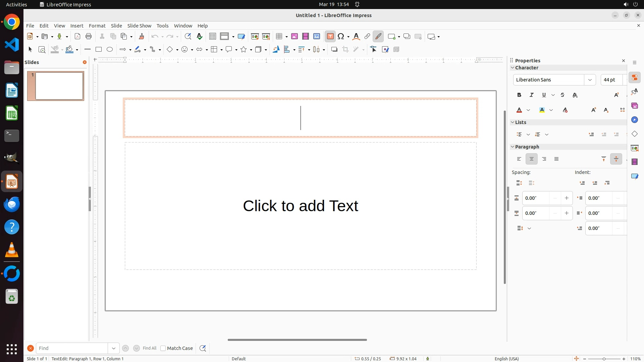Viewport: 644px width, 362px height.
Task: Click the Crop Image tool icon
Action: 345,50
